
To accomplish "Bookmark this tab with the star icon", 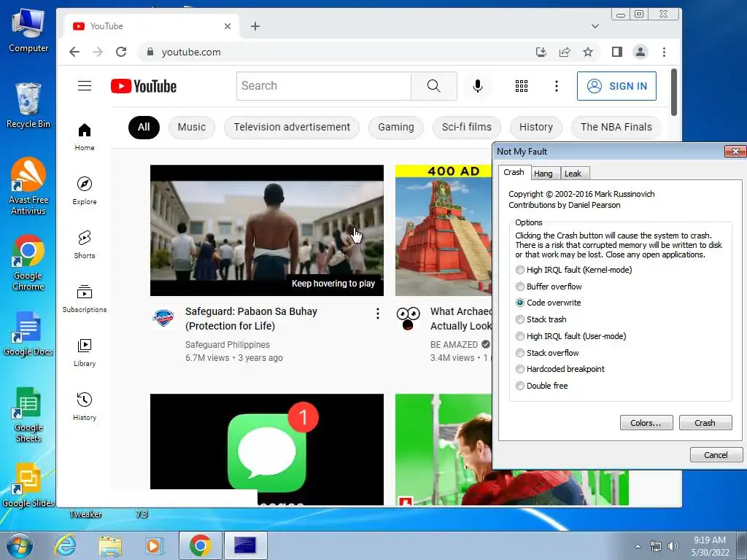I will (x=588, y=52).
